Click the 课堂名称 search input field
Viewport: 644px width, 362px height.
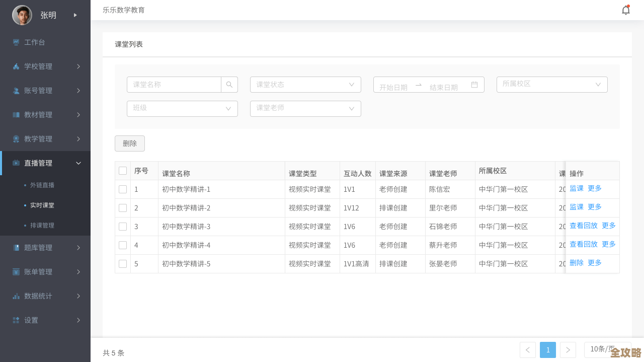coord(174,84)
